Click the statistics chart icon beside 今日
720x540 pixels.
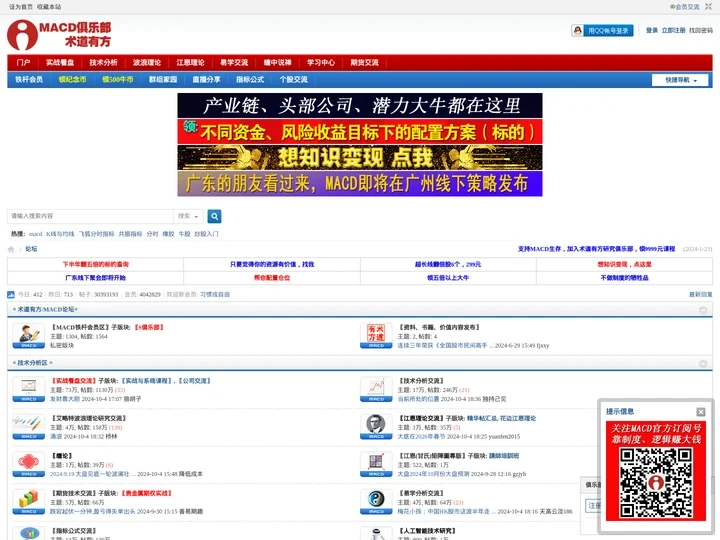(x=11, y=294)
